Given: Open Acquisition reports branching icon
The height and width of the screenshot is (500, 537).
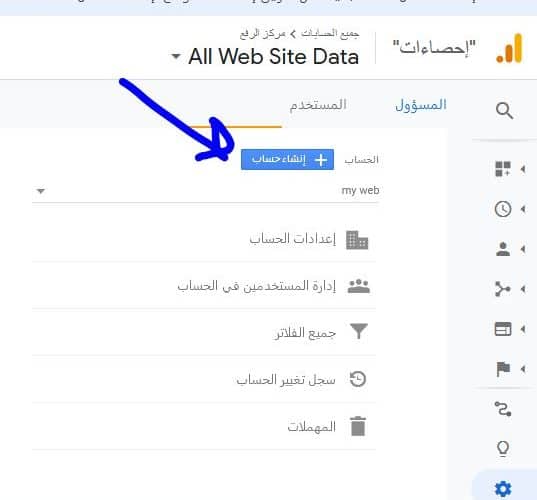Looking at the screenshot, I should [503, 289].
